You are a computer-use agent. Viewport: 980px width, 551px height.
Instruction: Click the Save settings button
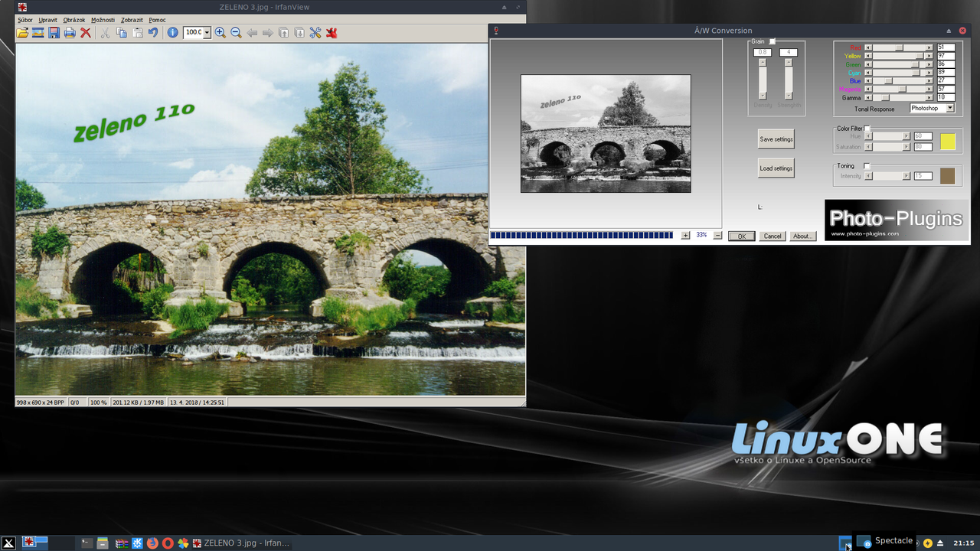pos(776,139)
